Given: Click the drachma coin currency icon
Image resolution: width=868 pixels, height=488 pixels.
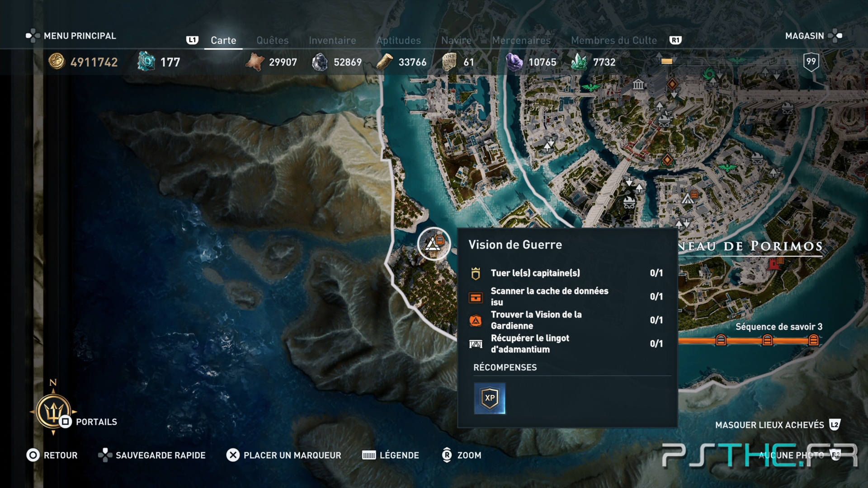Looking at the screenshot, I should pyautogui.click(x=57, y=61).
